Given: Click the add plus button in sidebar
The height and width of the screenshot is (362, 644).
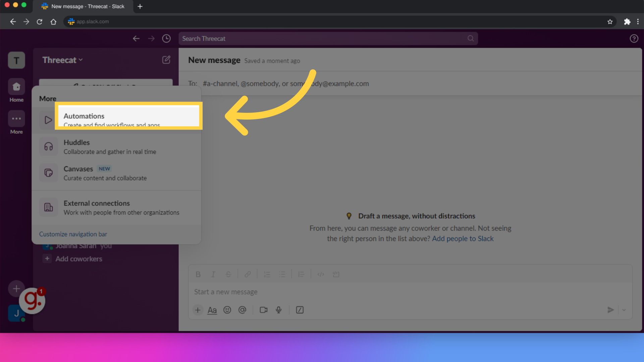Looking at the screenshot, I should [16, 289].
